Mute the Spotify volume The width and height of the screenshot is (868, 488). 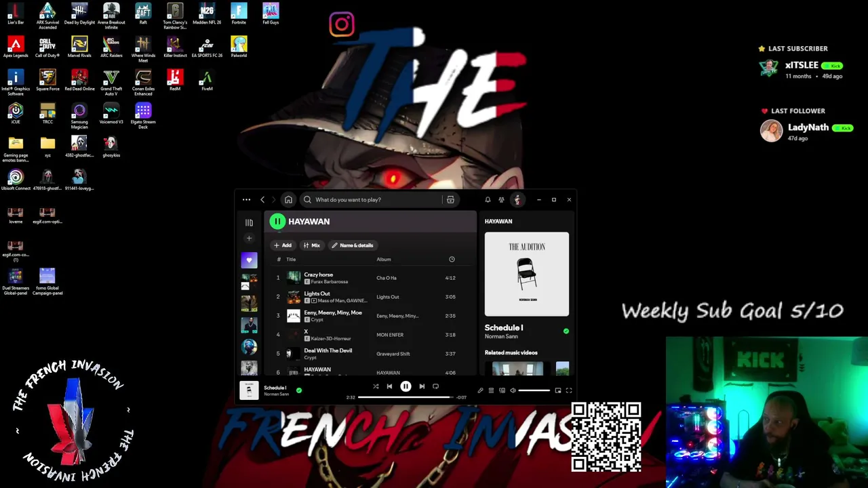tap(513, 390)
